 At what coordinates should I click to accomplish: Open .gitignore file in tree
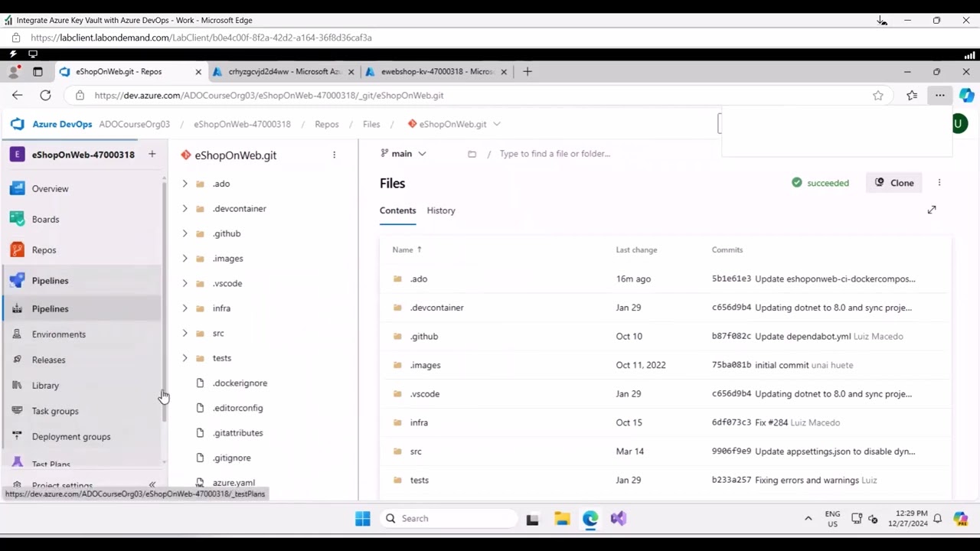231,458
